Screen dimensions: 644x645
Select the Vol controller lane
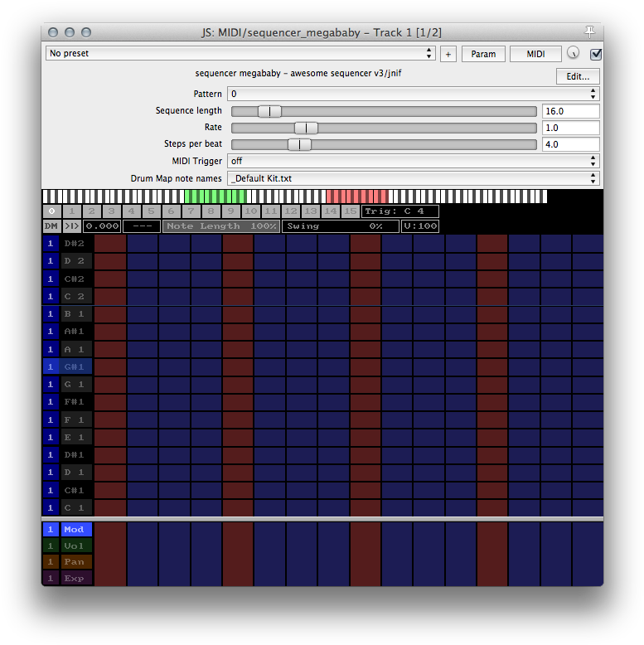tap(76, 546)
